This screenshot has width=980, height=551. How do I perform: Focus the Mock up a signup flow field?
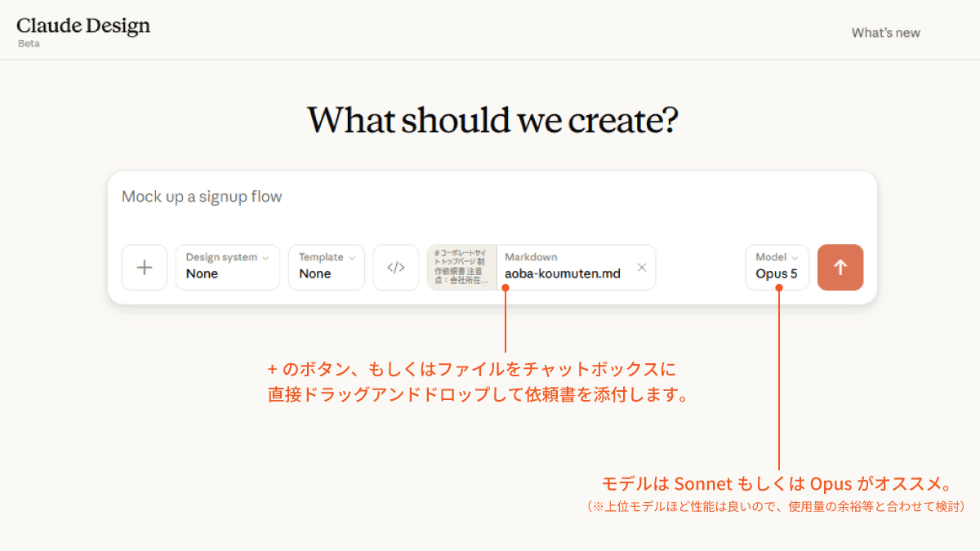point(492,197)
